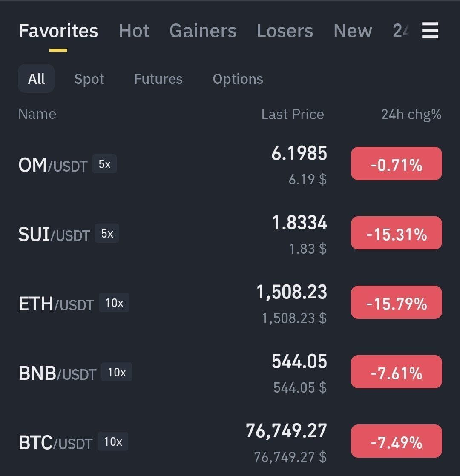The height and width of the screenshot is (476, 460).
Task: Click the ETH/USDT 10x leverage badge
Action: coord(114,303)
